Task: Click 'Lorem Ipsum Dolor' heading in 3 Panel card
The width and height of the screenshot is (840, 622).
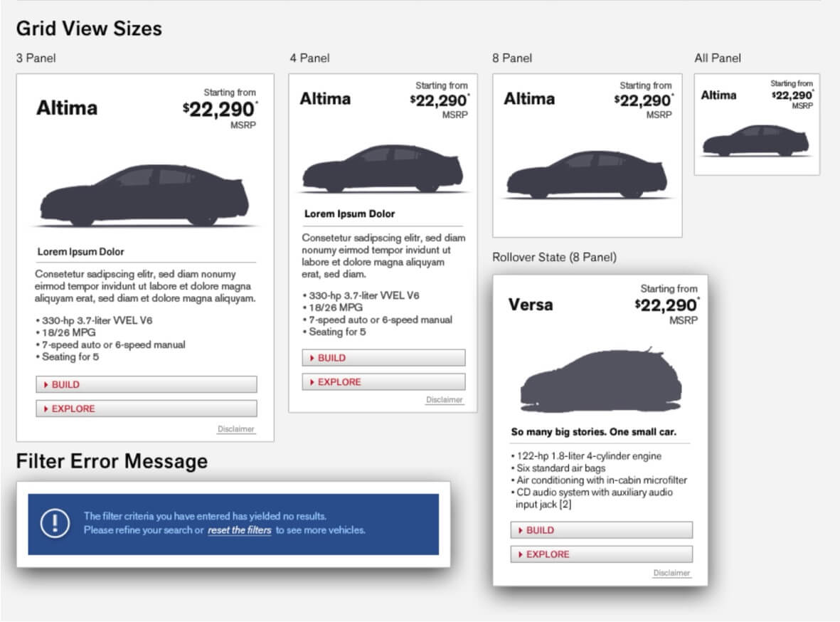Action: [x=80, y=251]
